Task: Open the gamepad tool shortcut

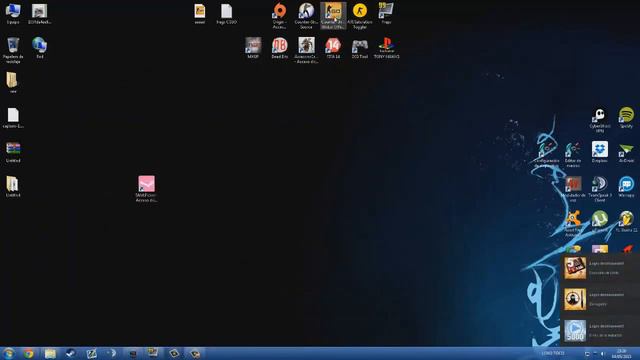Action: (x=360, y=48)
